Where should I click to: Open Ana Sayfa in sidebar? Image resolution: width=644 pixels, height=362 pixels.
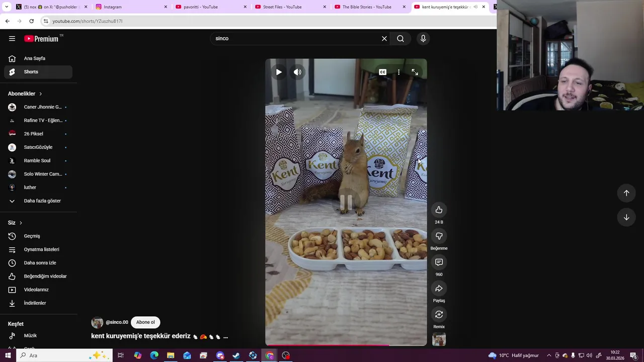(38, 58)
